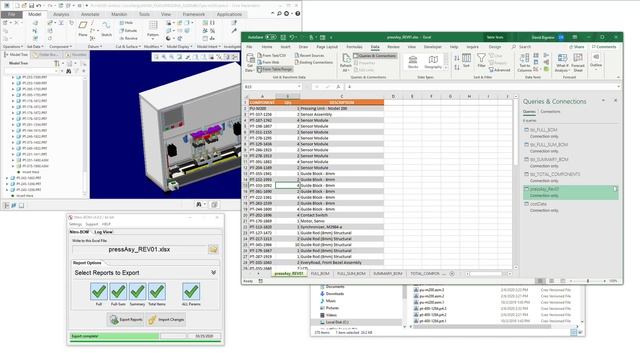Click the Forecast Sheet icon in Excel
This screenshot has width=640, height=360.
[x=578, y=62]
